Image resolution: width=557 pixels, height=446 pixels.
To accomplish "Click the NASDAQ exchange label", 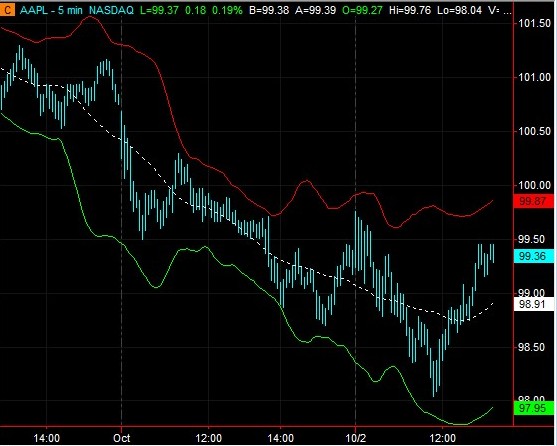I will click(111, 10).
